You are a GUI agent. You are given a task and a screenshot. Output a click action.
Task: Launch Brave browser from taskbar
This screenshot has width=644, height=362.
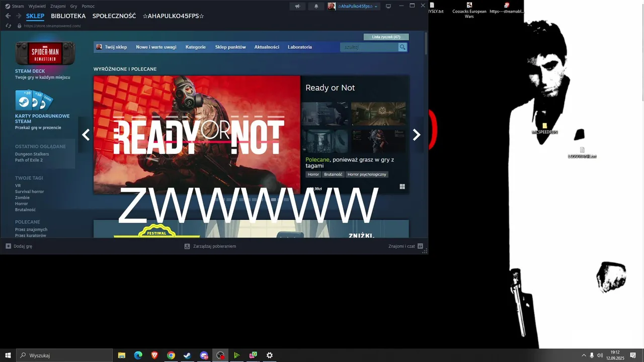(x=154, y=355)
